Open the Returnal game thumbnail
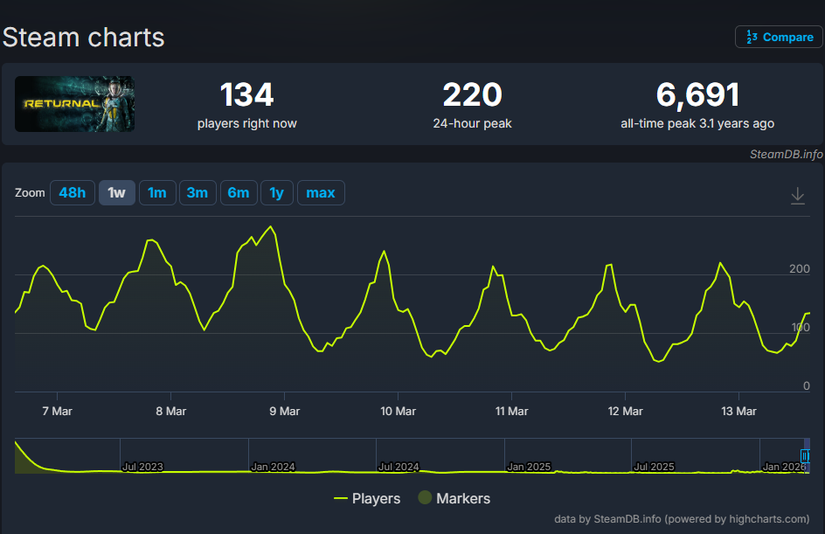The height and width of the screenshot is (534, 825). (x=75, y=104)
